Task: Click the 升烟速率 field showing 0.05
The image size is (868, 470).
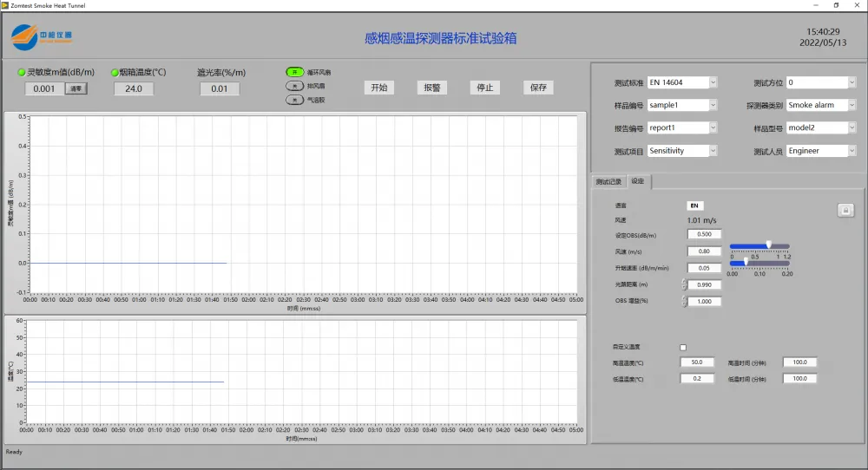Action: (x=704, y=268)
